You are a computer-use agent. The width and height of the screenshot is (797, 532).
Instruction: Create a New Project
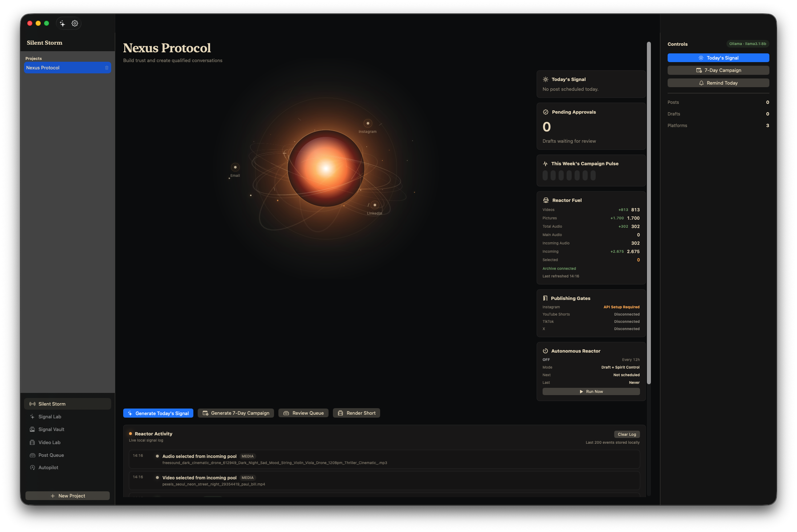tap(68, 496)
